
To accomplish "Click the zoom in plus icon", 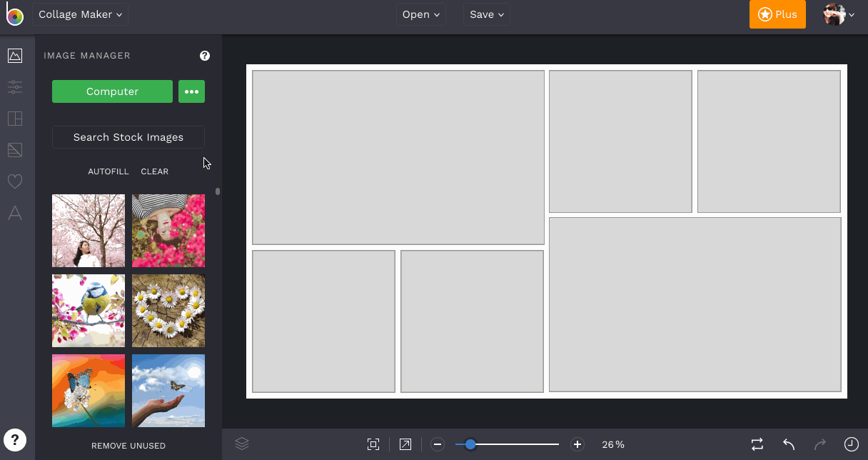I will pyautogui.click(x=577, y=444).
